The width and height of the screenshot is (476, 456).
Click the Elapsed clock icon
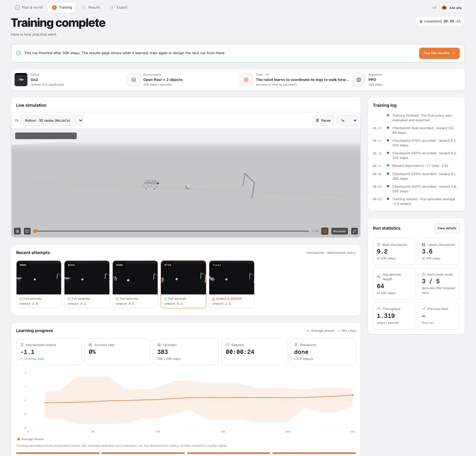[227, 345]
